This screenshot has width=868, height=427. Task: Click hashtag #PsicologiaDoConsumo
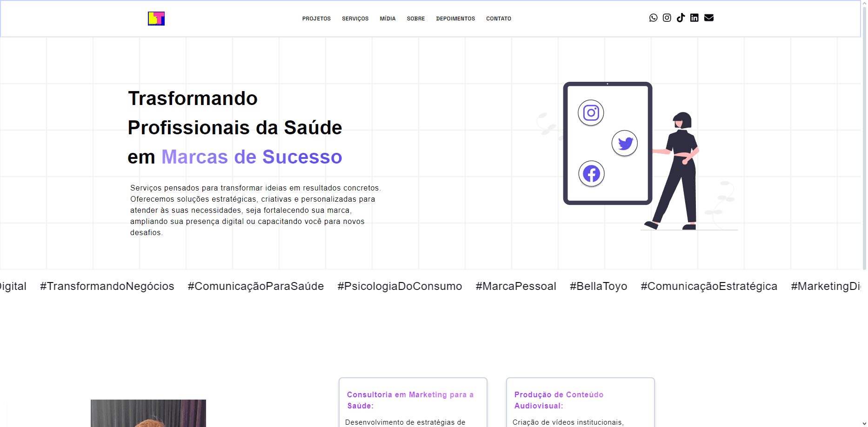click(400, 286)
